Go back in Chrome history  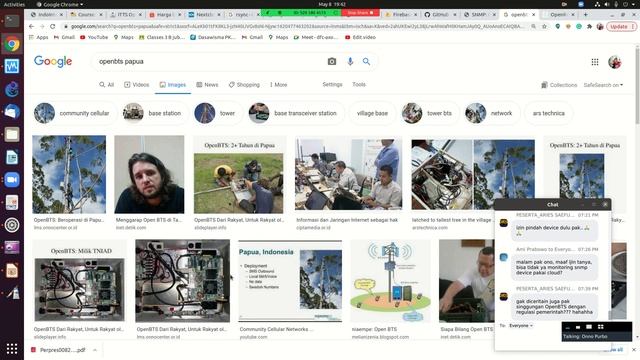coord(31,26)
